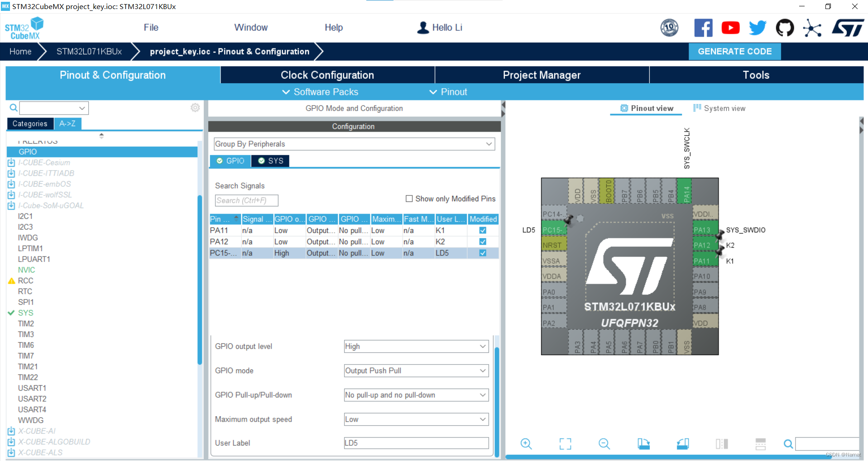This screenshot has width=868, height=461.
Task: Open the Help menu
Action: pos(334,28)
